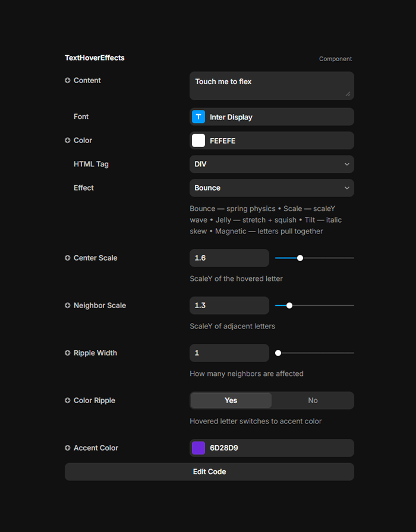Open the white FEFEFE color swatch
Viewport: 416px width, 532px height.
coord(198,140)
